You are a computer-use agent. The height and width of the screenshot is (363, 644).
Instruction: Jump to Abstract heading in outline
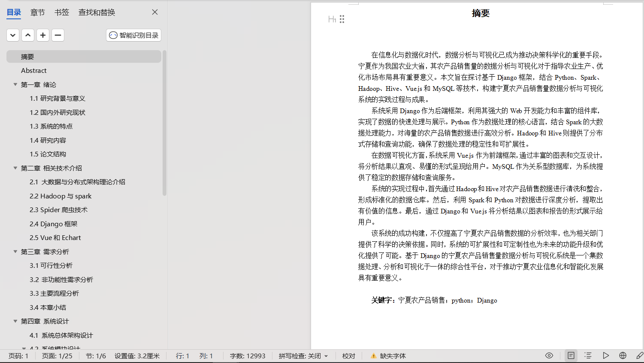34,70
